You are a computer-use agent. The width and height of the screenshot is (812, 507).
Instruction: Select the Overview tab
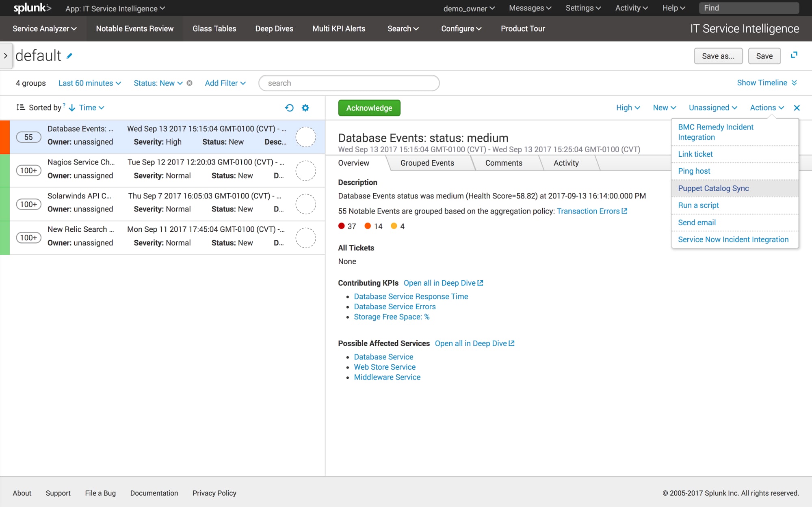click(354, 163)
